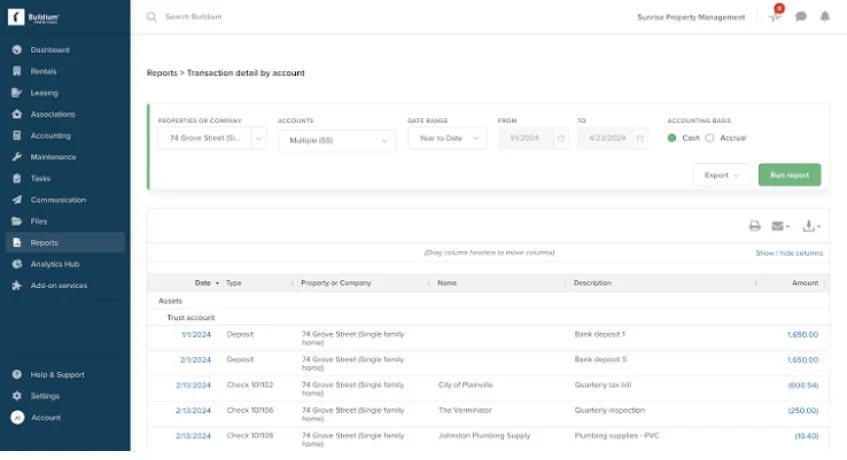
Task: Open the Rentals menu item
Action: coord(44,71)
